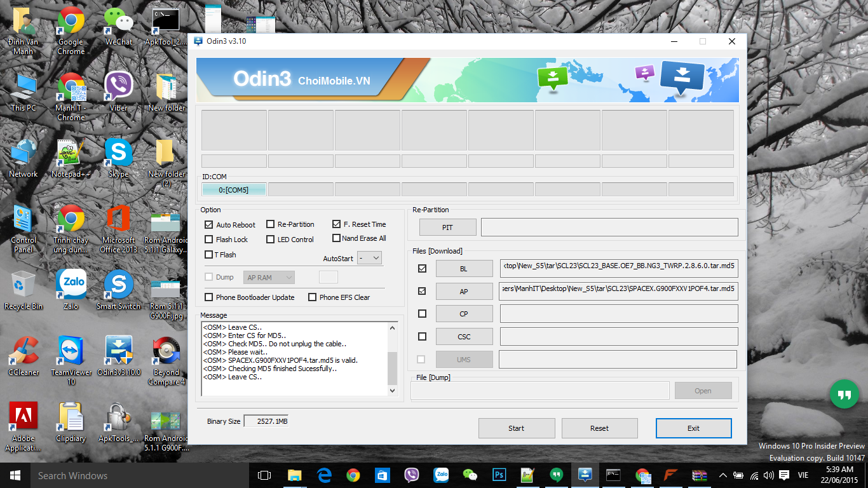
Task: Check the Phone EFS Clear option
Action: click(312, 297)
